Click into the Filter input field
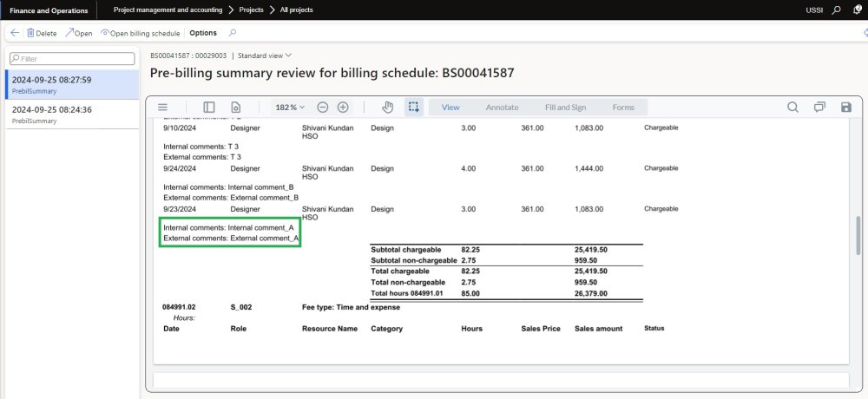 pyautogui.click(x=74, y=58)
